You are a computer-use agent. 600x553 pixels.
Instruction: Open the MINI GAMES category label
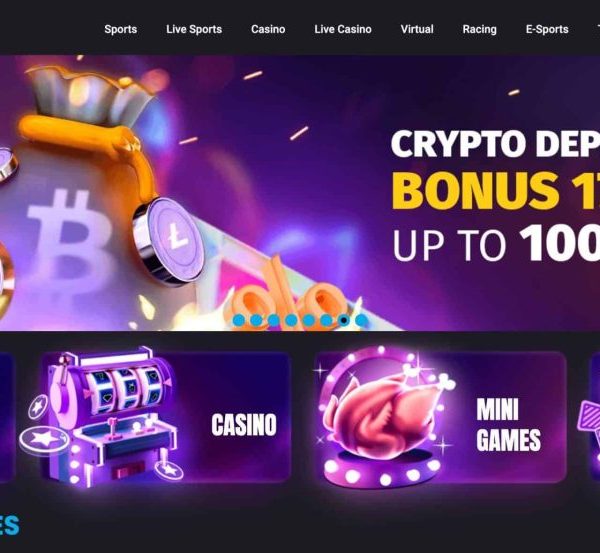point(508,424)
